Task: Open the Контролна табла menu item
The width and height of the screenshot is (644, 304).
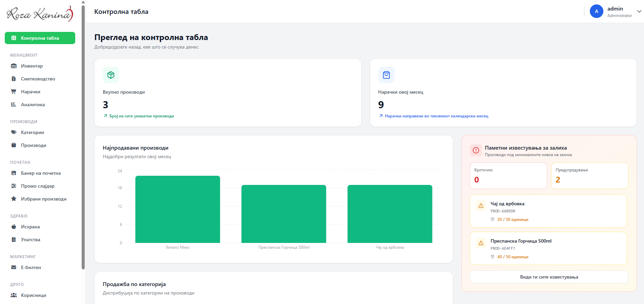Action: [40, 38]
